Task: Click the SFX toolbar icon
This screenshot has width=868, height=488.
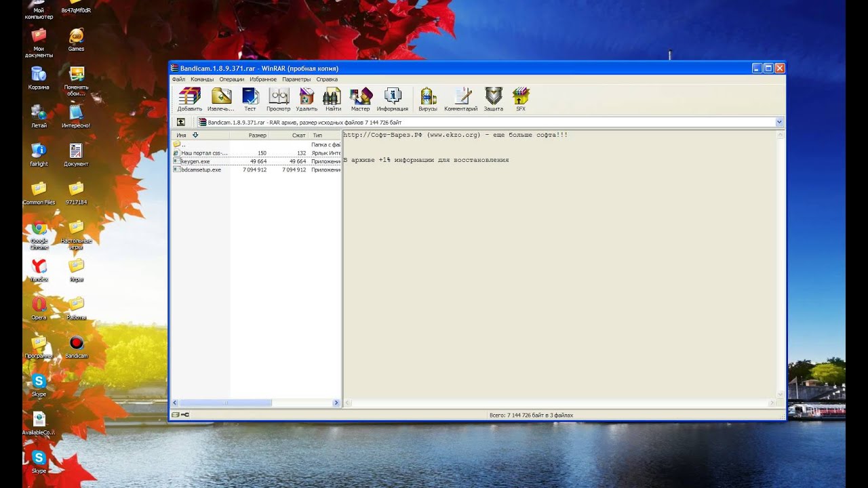Action: coord(521,99)
